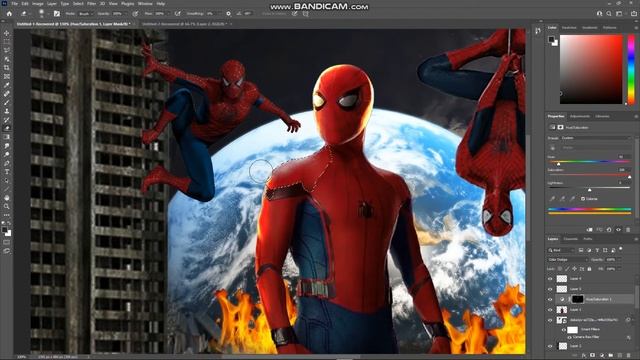640x360 pixels.
Task: Clip adjustment to layer in Properties
Action: pyautogui.click(x=589, y=230)
